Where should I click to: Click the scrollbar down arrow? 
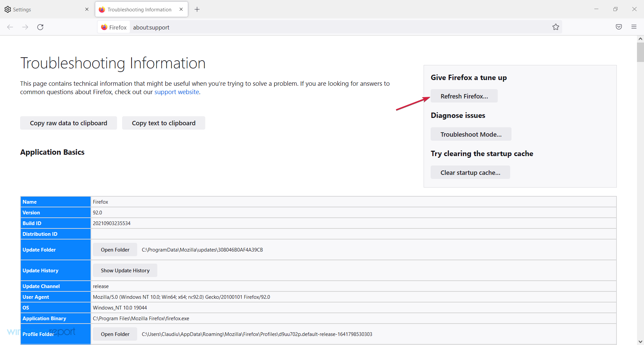tap(640, 342)
